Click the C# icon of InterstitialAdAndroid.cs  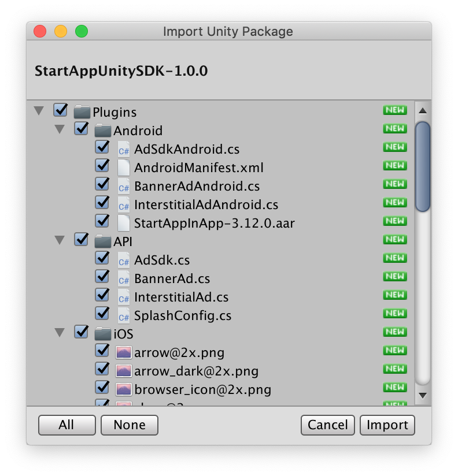tap(124, 204)
